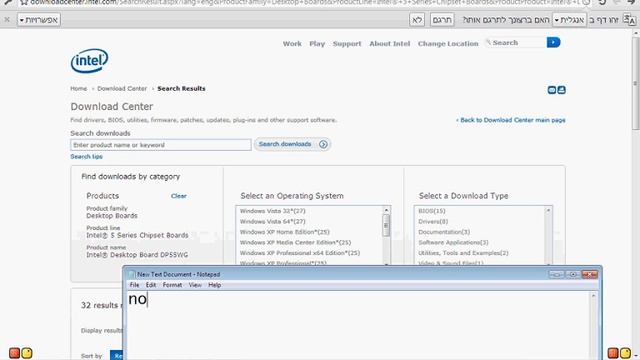Click Intel Desktop Board DP55WG product name
Screen dimensions: 640x360
click(x=137, y=255)
